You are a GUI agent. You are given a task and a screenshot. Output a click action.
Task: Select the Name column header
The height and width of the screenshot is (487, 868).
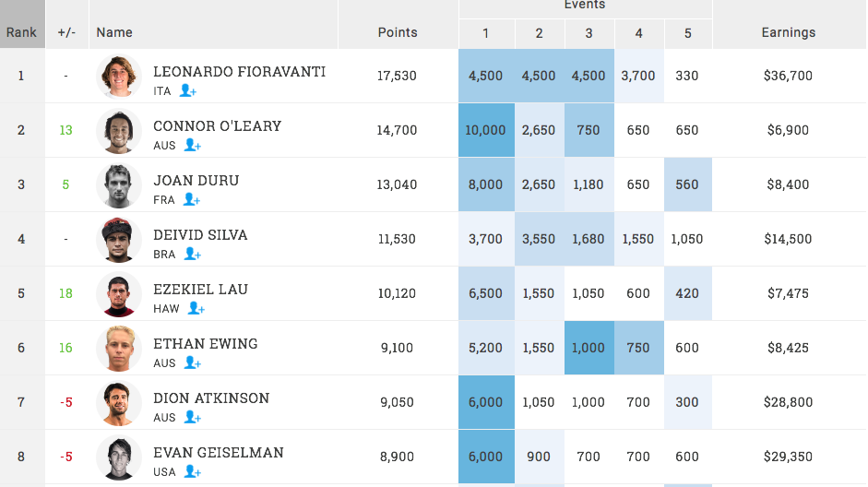[x=114, y=32]
